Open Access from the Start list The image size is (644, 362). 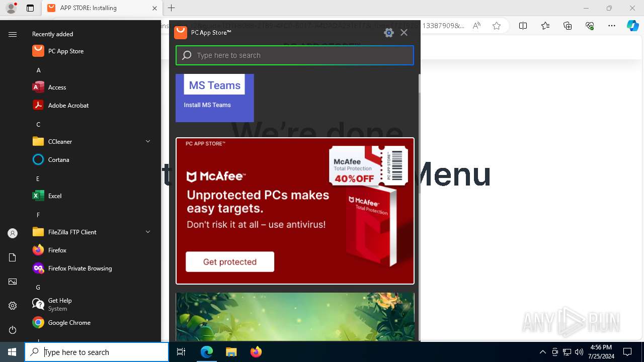pyautogui.click(x=93, y=87)
